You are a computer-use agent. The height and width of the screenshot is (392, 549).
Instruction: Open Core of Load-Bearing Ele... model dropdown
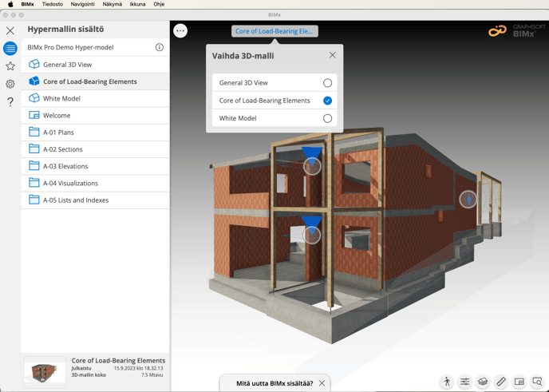[x=274, y=31]
